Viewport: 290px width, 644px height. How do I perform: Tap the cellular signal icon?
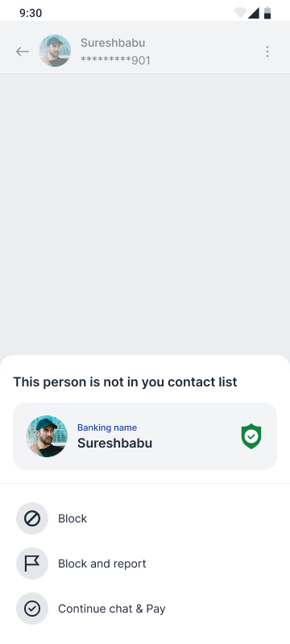(x=254, y=13)
